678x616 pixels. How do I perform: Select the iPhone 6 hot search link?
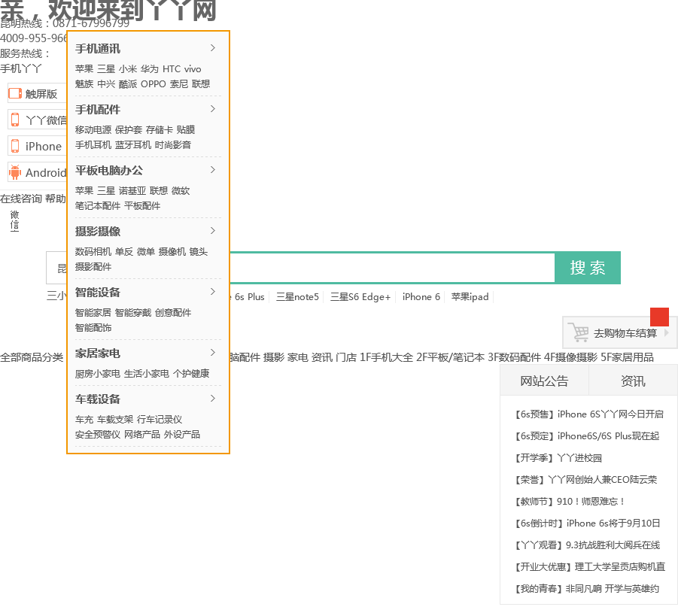(421, 297)
